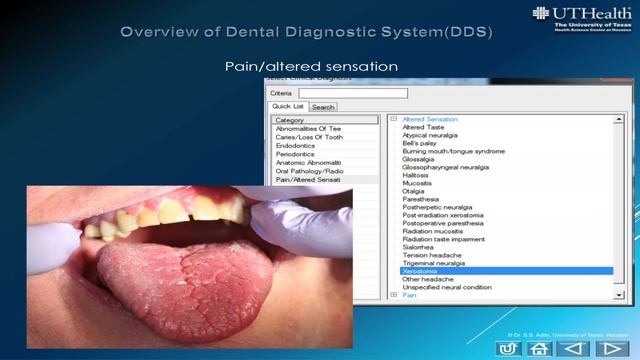Select Endodontics category

295,146
